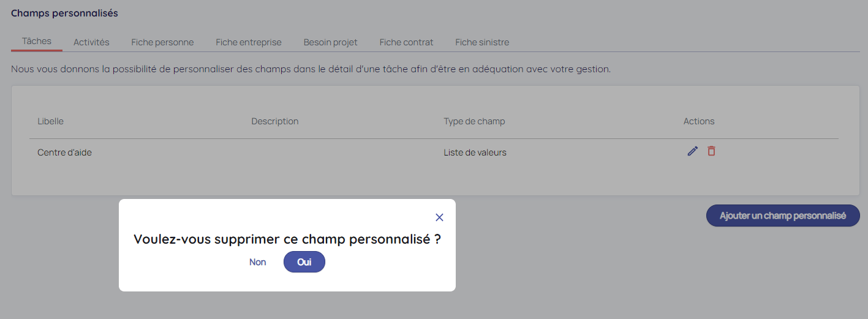Select the Centre d'aide row label
This screenshot has width=868, height=319.
(x=64, y=152)
